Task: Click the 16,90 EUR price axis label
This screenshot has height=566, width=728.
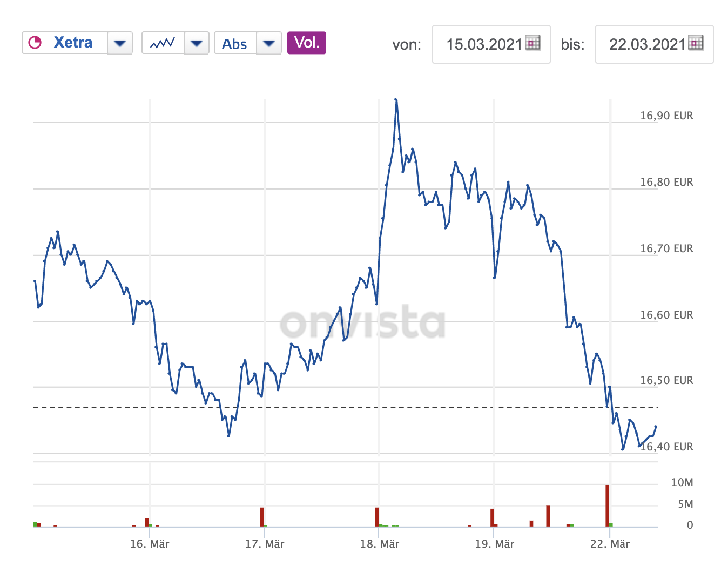Action: [x=666, y=116]
